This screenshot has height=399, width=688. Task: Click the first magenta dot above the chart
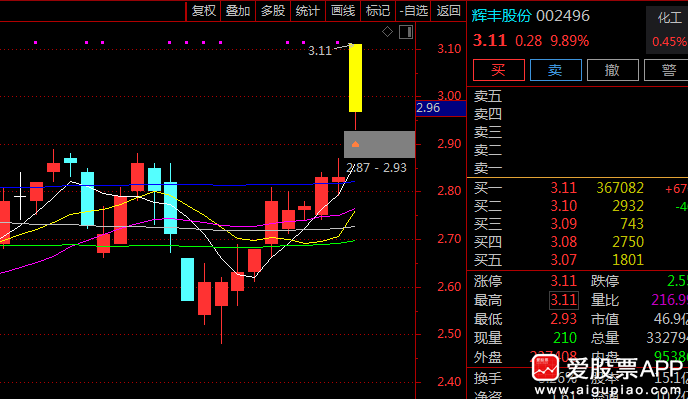[36, 43]
